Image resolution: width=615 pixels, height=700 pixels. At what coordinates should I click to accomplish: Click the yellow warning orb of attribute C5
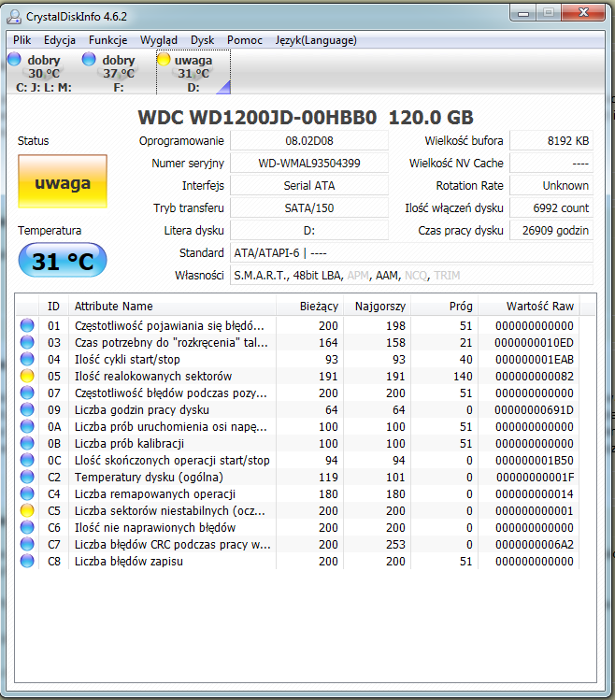point(27,510)
